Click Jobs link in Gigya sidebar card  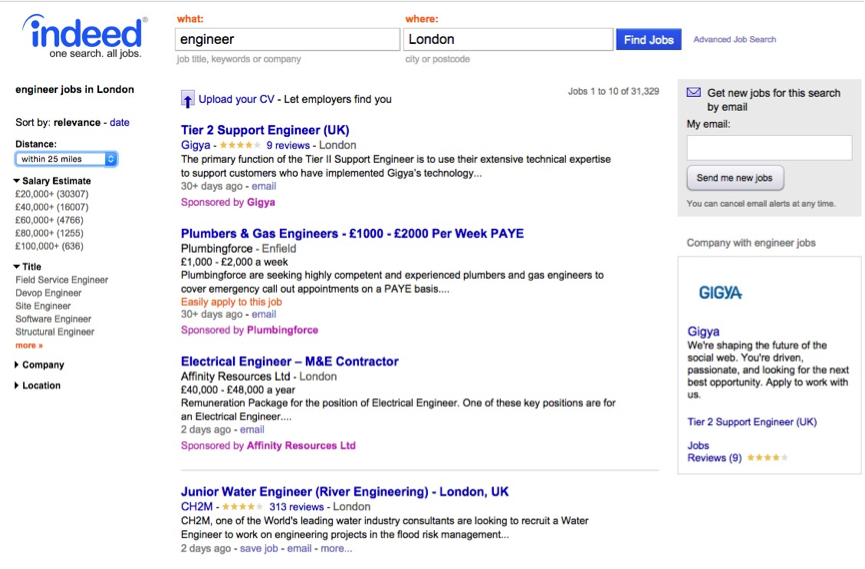[x=698, y=445]
